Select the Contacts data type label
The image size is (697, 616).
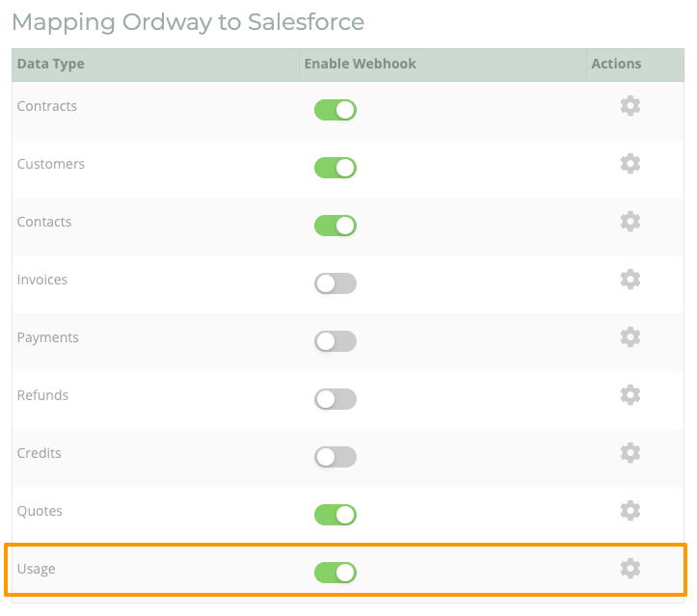pyautogui.click(x=44, y=222)
